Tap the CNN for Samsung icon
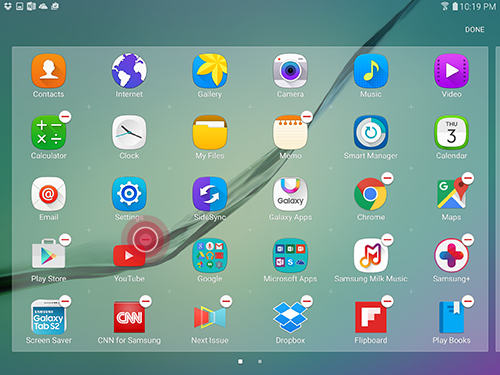 (129, 317)
